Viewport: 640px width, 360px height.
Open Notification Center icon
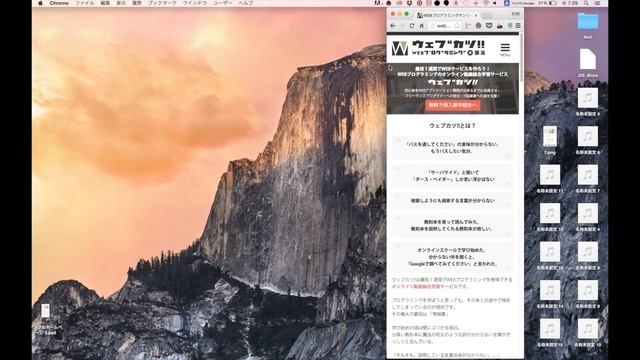tap(597, 3)
